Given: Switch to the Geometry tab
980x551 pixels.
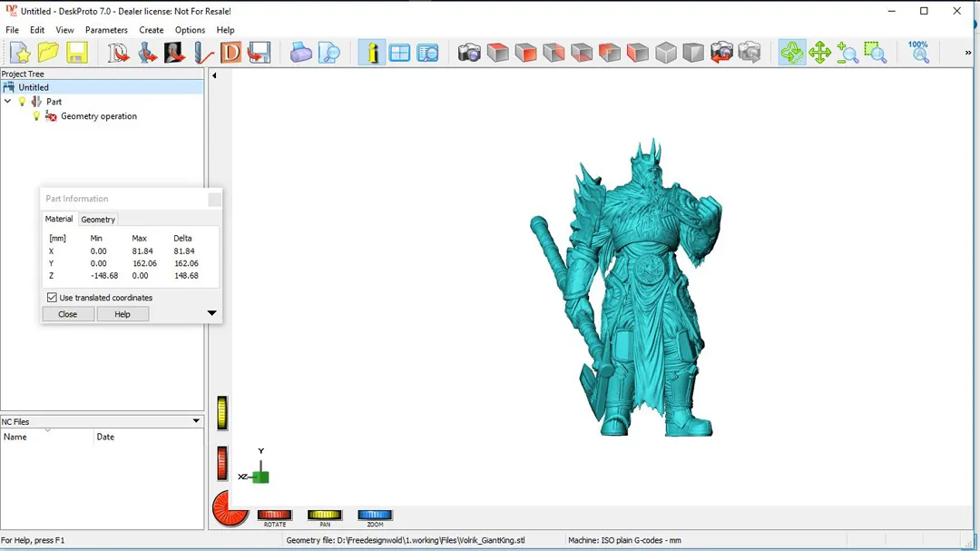Looking at the screenshot, I should 98,220.
